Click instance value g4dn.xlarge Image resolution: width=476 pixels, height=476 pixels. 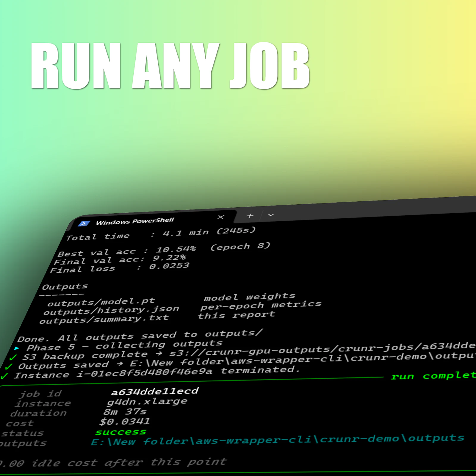(x=147, y=402)
